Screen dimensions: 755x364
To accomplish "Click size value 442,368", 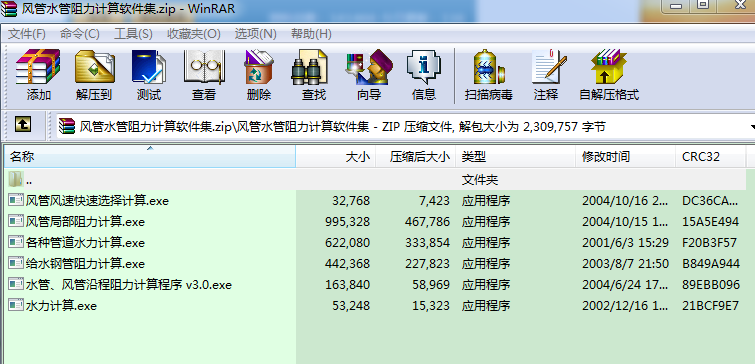I will [x=347, y=263].
